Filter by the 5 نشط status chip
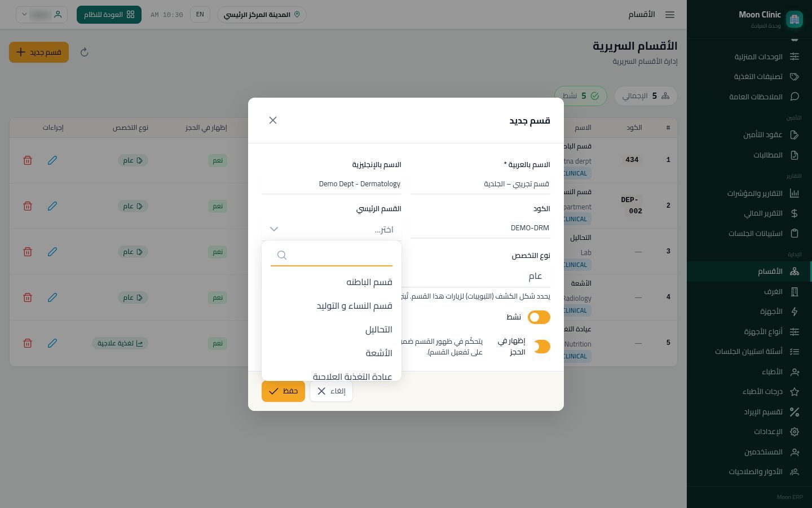Viewport: 812px width, 508px height. 580,96
